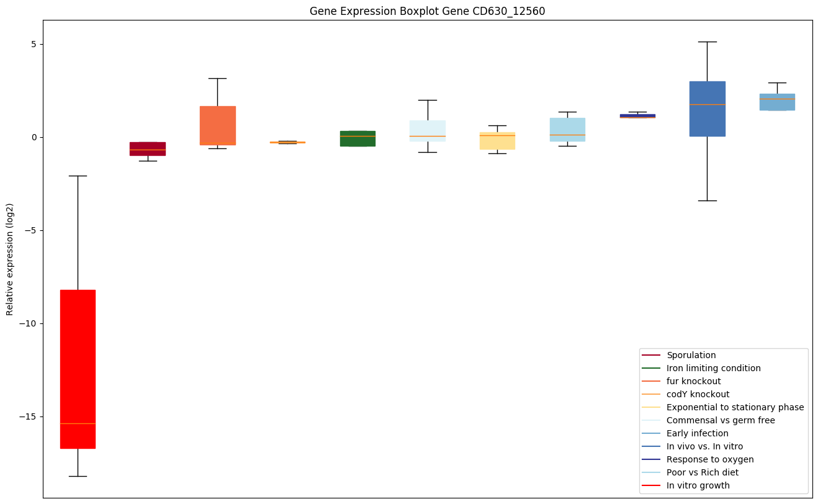Click the rightmost Early infection box
This screenshot has width=818, height=504.
(x=777, y=102)
